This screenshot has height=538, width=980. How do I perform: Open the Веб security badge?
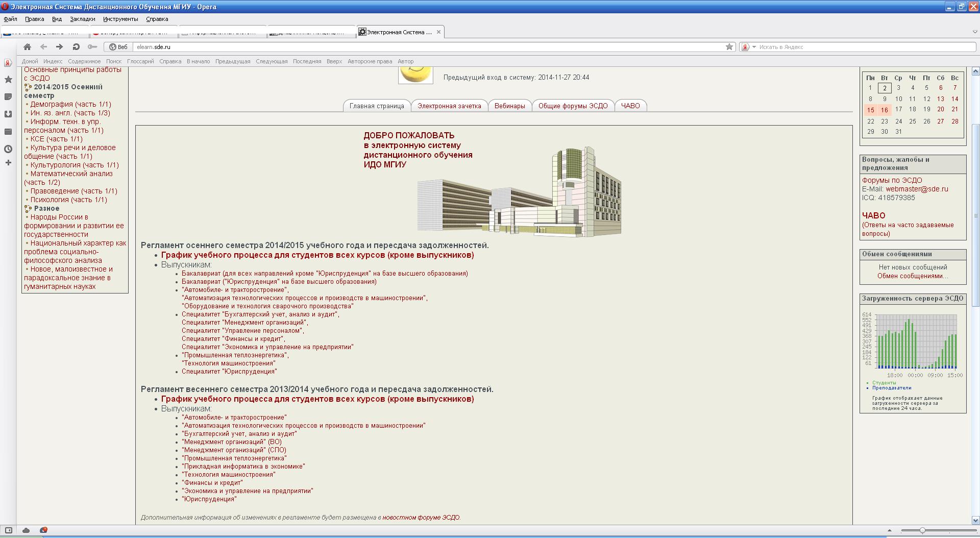(118, 47)
